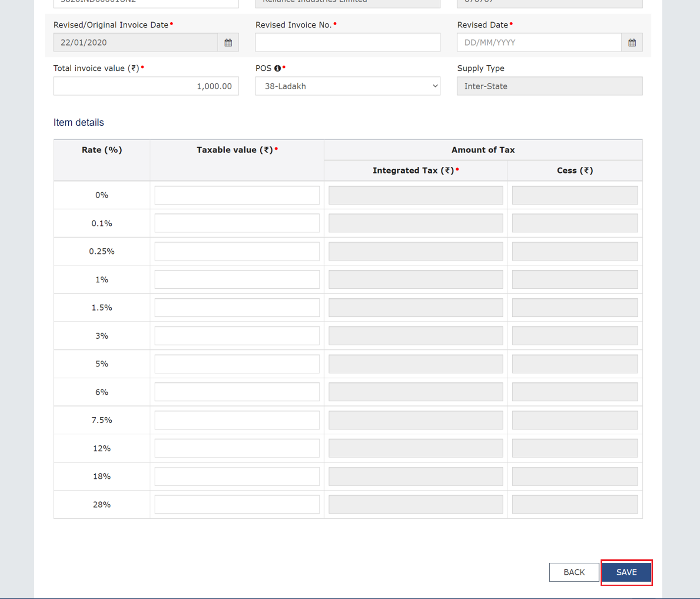This screenshot has width=700, height=599.
Task: Click the Taxable value field for 1.5% rate
Action: (236, 307)
